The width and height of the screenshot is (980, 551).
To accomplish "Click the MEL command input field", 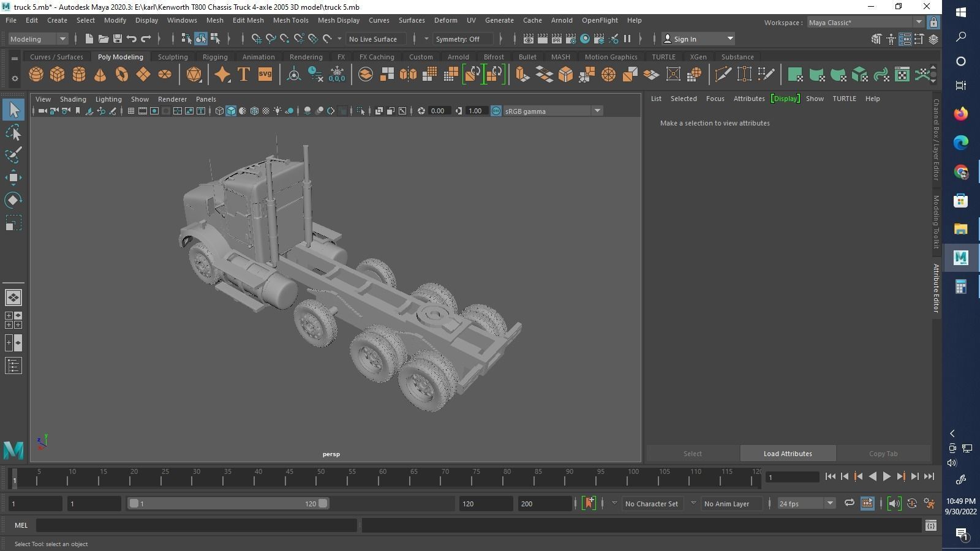I will click(196, 525).
